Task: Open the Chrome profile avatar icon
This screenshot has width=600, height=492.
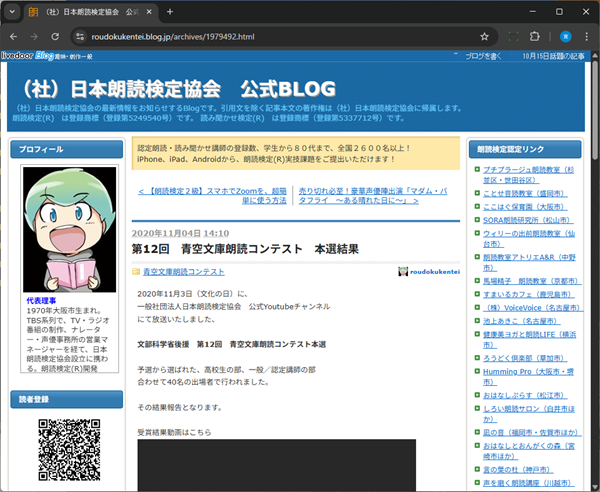Action: [565, 36]
